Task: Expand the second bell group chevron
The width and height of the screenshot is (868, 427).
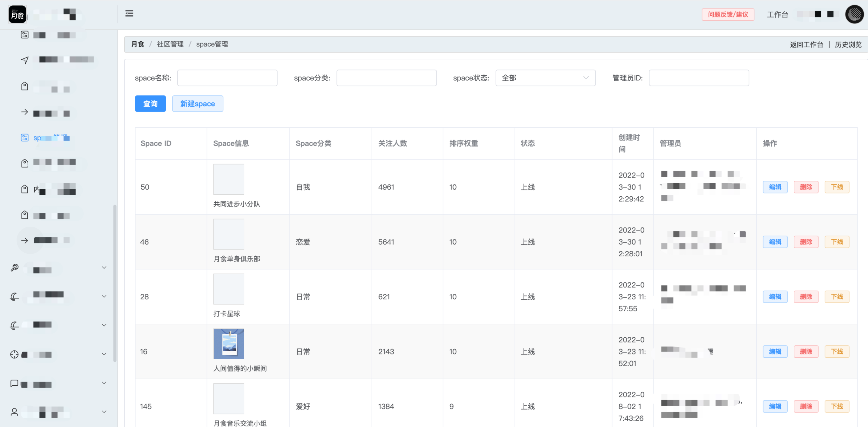Action: pyautogui.click(x=104, y=325)
